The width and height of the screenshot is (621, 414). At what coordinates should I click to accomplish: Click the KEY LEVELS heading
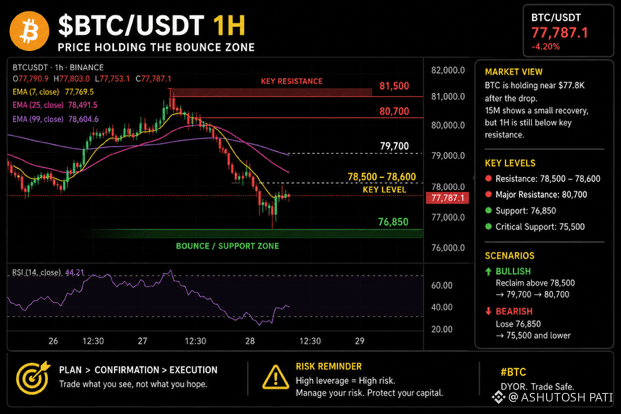(x=510, y=163)
